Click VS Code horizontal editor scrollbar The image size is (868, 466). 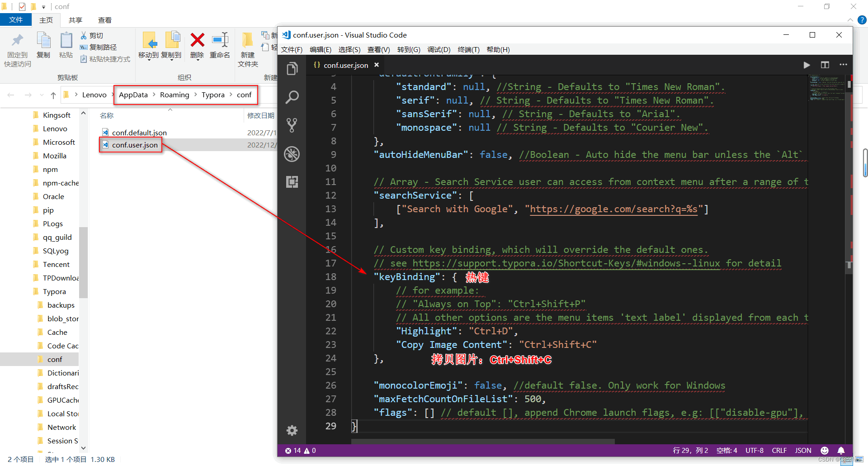(483, 441)
